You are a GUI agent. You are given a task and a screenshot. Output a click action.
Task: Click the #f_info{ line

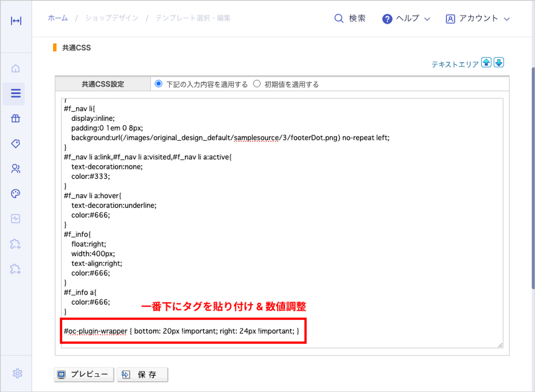(x=78, y=234)
